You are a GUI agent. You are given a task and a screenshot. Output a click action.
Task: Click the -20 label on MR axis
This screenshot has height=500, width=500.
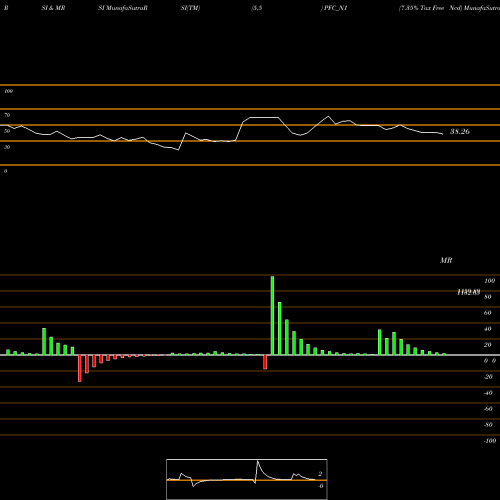[x=488, y=377]
